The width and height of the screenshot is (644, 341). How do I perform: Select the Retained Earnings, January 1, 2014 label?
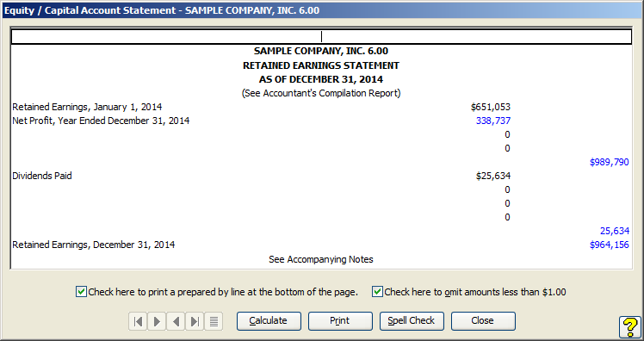coord(87,108)
